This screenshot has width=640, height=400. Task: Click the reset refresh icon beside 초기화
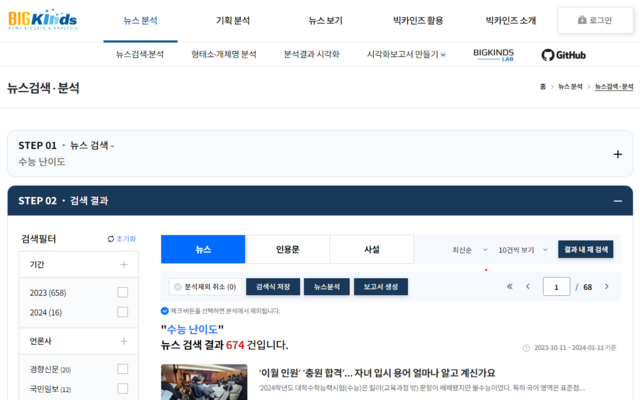[x=111, y=239]
